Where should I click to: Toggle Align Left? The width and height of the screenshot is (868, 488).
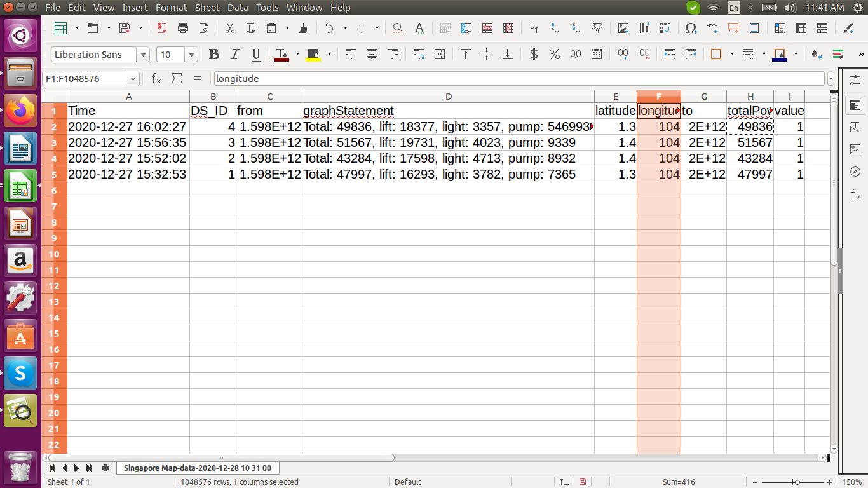(351, 55)
